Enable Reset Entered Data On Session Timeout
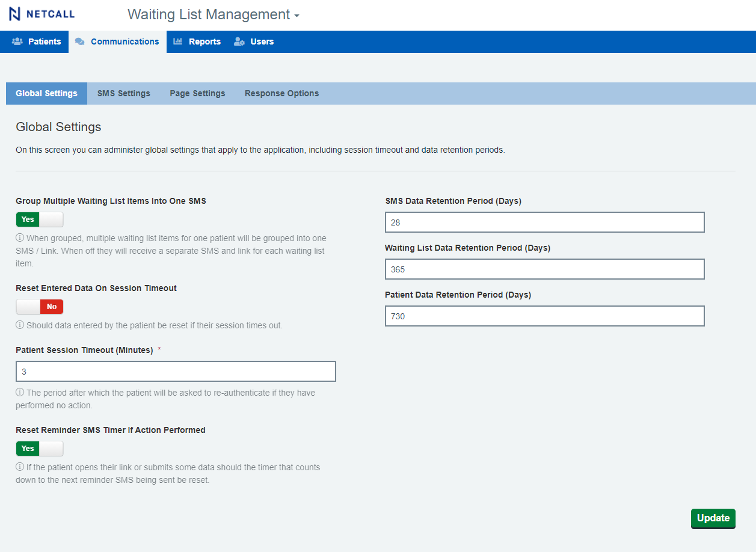The height and width of the screenshot is (552, 756). click(40, 307)
